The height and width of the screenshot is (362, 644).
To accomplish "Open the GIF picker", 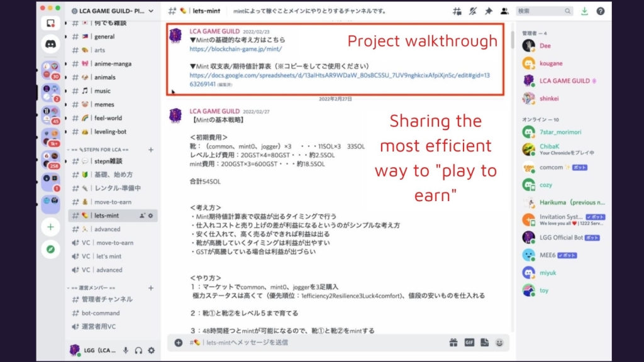I will click(x=469, y=343).
